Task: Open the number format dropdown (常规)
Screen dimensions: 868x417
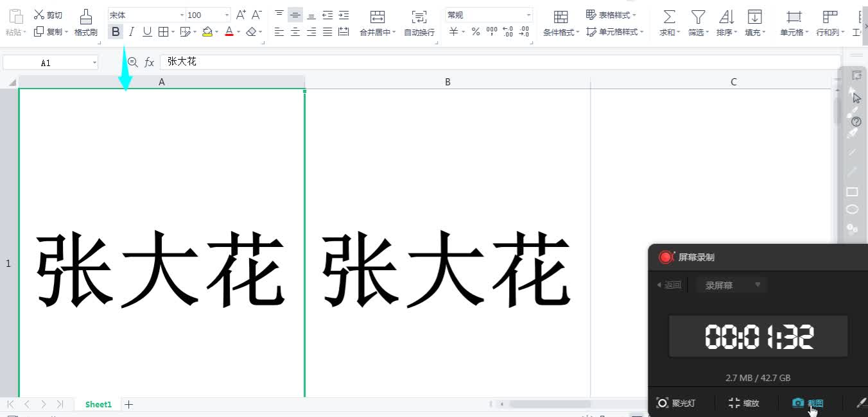Action: click(528, 15)
